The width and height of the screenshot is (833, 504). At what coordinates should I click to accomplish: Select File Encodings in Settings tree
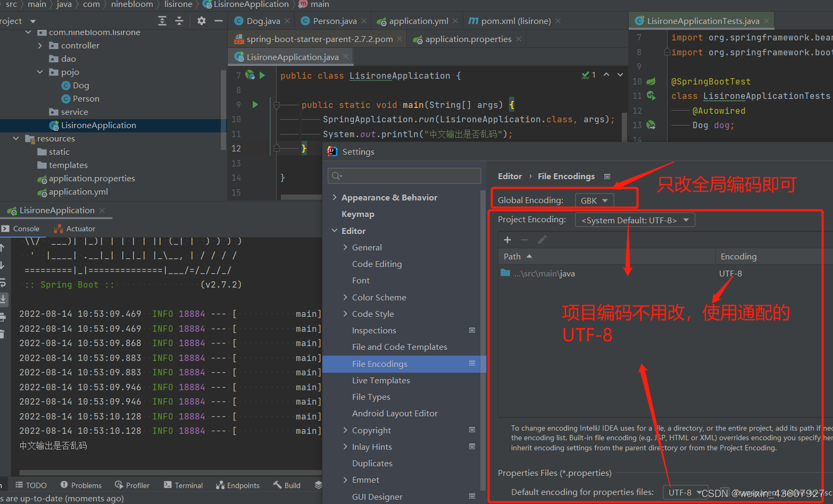[x=404, y=364]
